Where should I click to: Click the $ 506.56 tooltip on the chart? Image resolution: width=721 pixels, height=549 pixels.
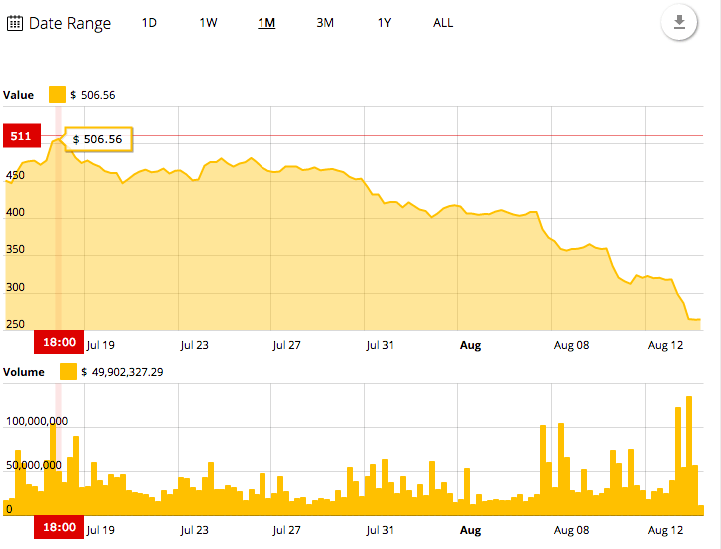tap(98, 140)
